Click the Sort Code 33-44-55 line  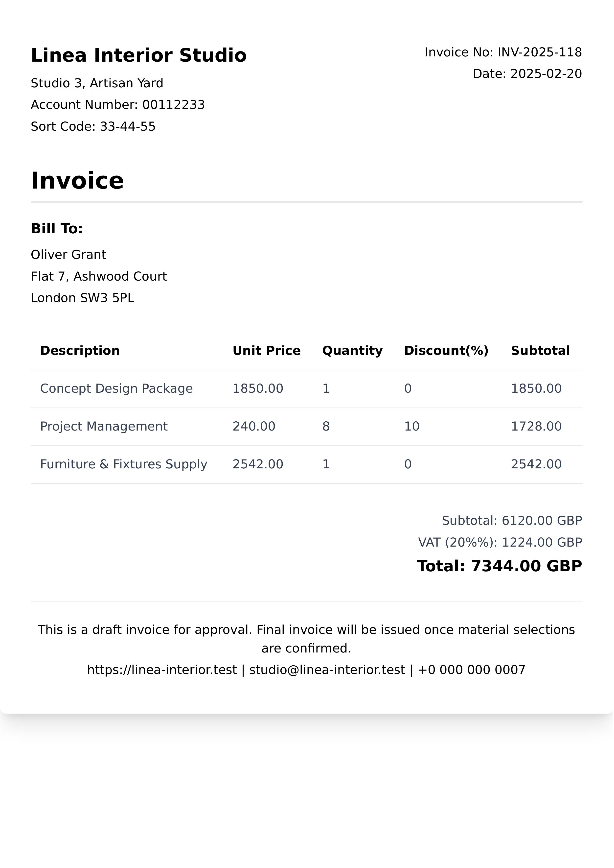[x=93, y=126]
